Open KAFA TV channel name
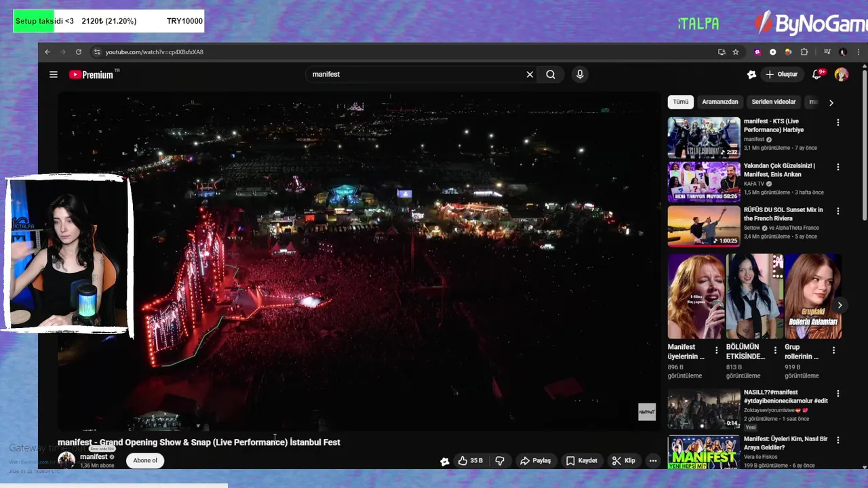 pos(754,184)
